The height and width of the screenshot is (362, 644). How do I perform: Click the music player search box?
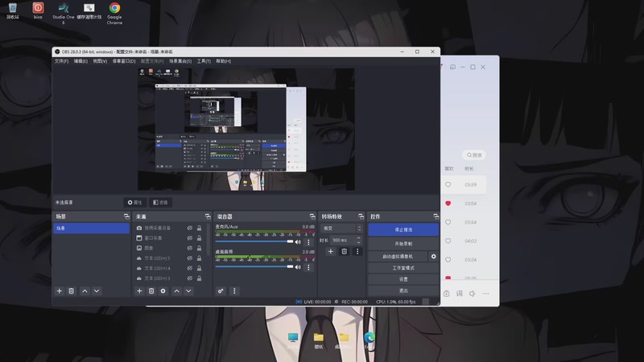(x=474, y=155)
